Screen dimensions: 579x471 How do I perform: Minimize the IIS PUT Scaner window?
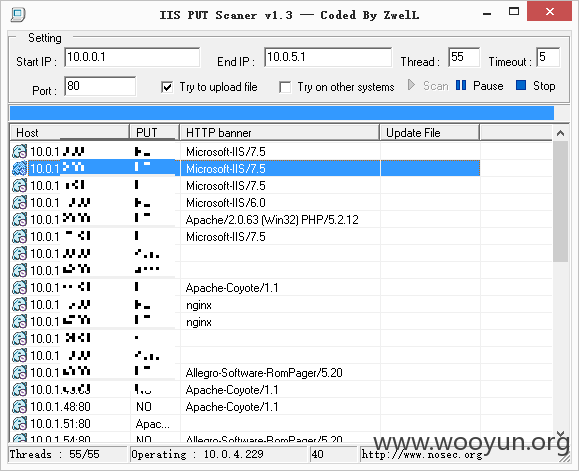pyautogui.click(x=487, y=13)
